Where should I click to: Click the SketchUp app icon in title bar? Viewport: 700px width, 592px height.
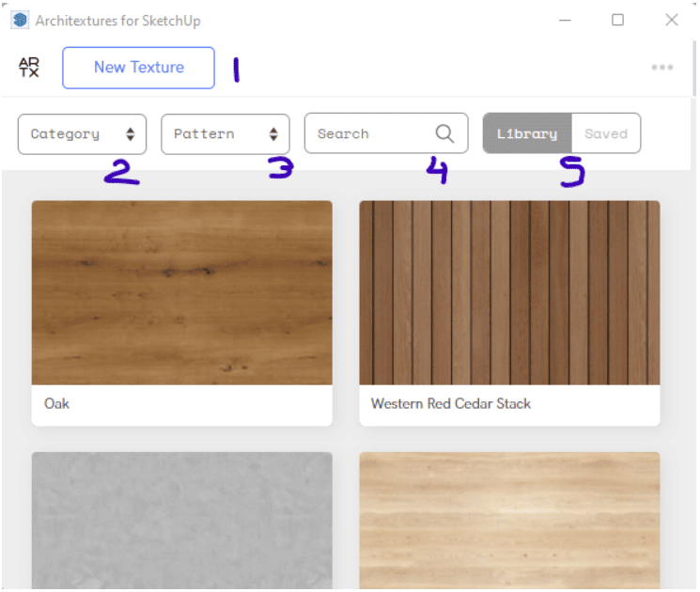[x=20, y=20]
